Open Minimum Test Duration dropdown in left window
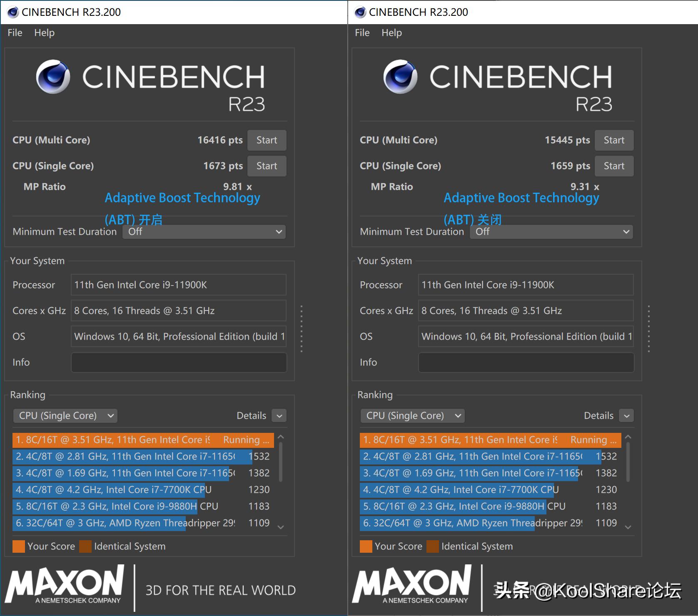 tap(204, 232)
